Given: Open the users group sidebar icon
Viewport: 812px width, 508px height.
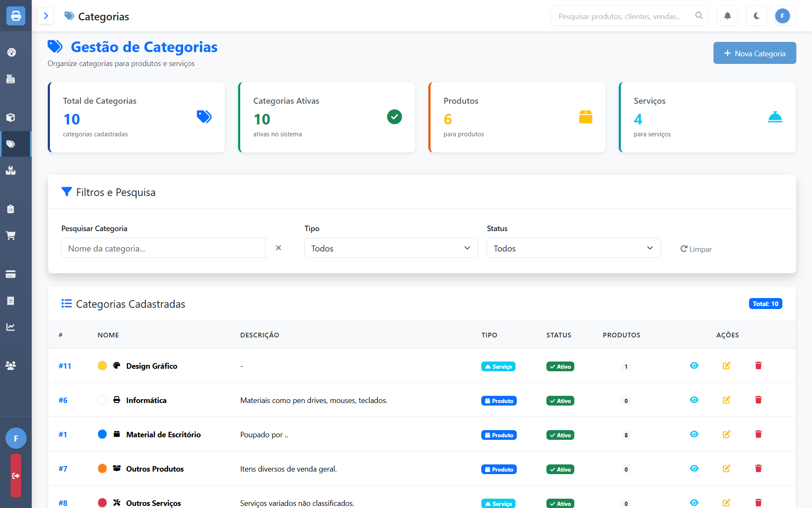Looking at the screenshot, I should pyautogui.click(x=11, y=365).
